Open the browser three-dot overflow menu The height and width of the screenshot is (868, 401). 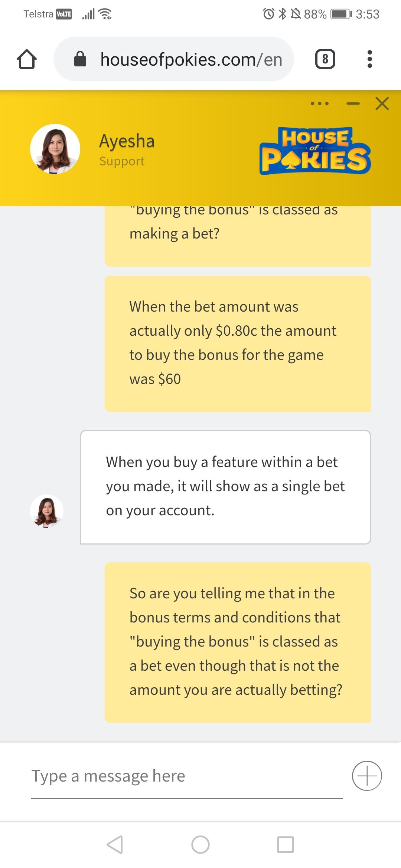click(369, 59)
